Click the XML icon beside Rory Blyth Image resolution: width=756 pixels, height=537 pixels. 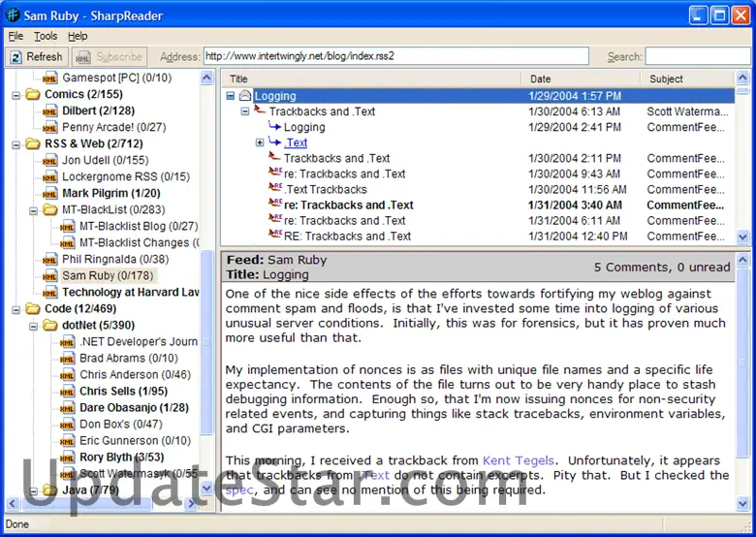click(67, 457)
